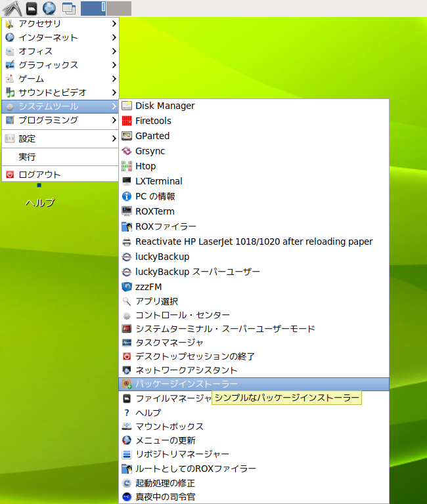Select 実行 from the main menu

coord(60,157)
